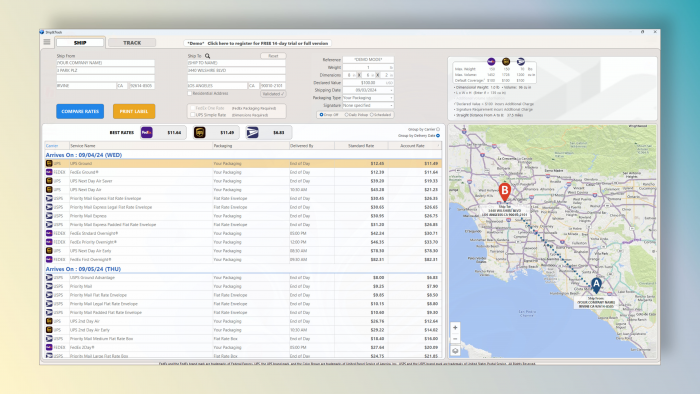Zoom out on the map
Screen dimensions: 700x394
[x=455, y=339]
